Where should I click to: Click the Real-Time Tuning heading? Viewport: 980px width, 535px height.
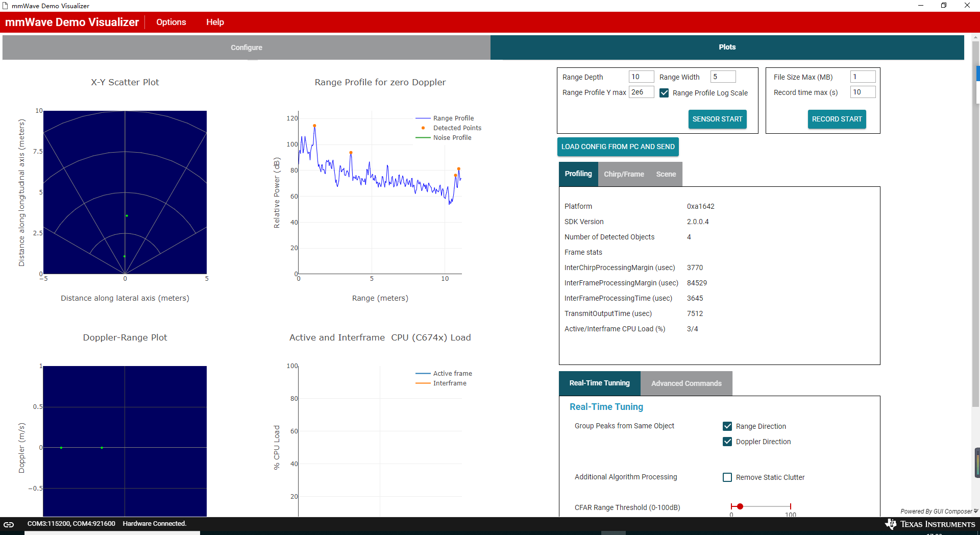tap(606, 407)
